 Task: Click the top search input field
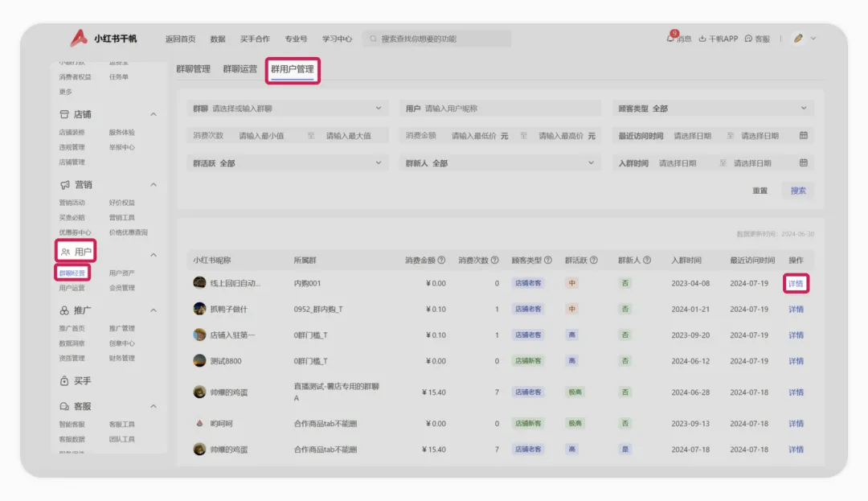438,38
